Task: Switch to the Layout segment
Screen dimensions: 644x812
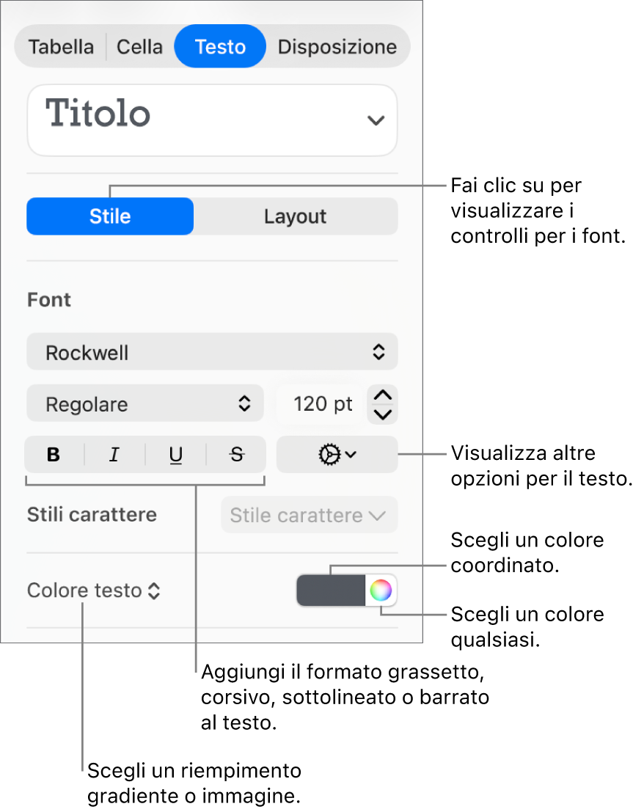Action: tap(296, 216)
